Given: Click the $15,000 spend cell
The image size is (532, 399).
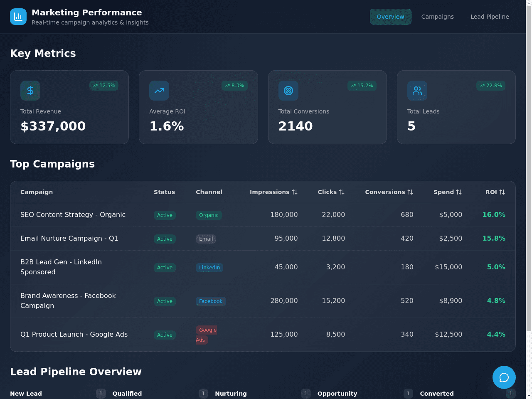Looking at the screenshot, I should tap(448, 267).
